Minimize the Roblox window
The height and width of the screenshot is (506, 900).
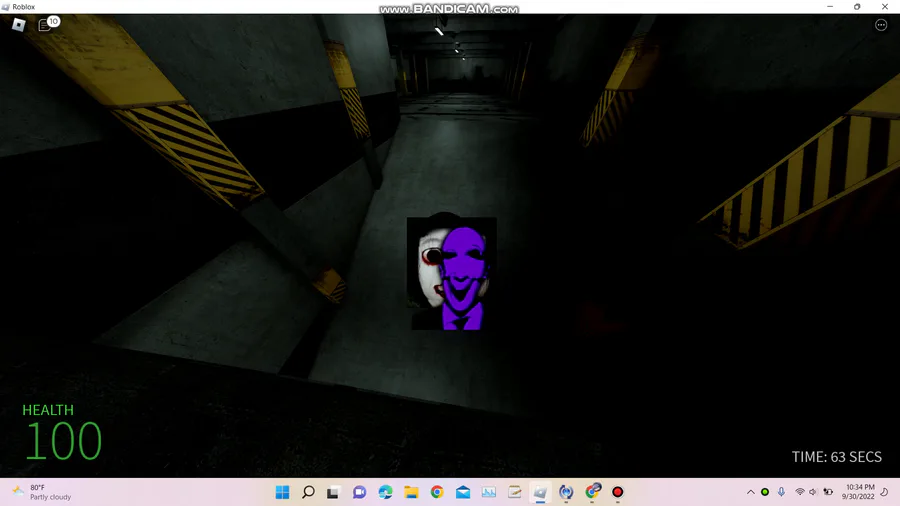click(x=830, y=6)
